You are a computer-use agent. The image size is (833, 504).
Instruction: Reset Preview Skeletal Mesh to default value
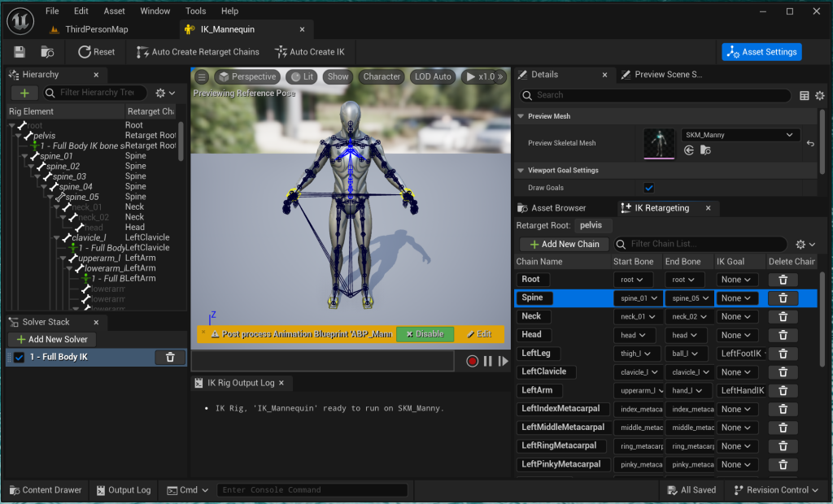pyautogui.click(x=810, y=143)
